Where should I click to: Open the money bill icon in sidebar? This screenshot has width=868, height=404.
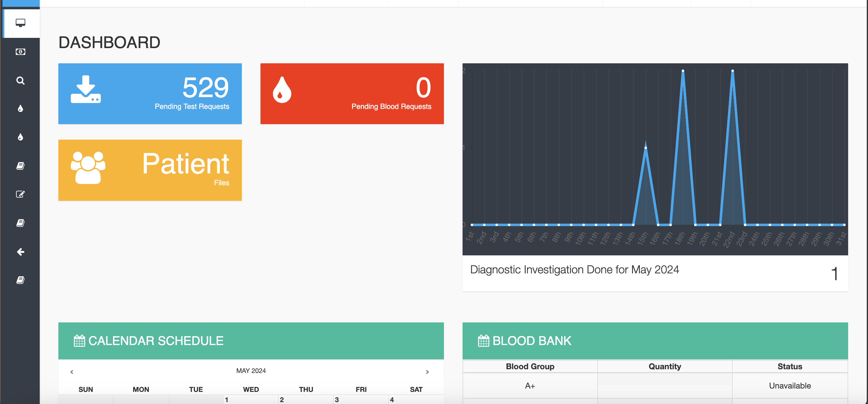pyautogui.click(x=20, y=52)
